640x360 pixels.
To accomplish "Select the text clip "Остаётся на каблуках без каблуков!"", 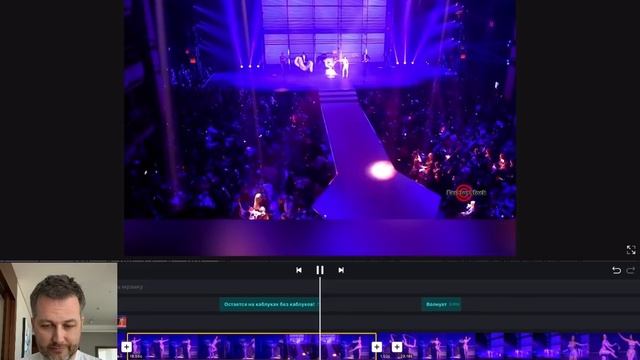I will pos(269,304).
